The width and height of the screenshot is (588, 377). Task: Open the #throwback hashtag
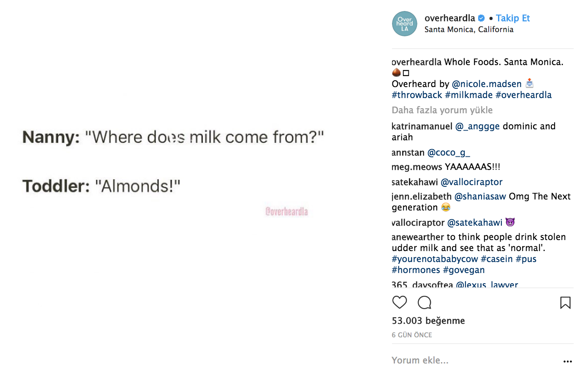click(x=416, y=95)
